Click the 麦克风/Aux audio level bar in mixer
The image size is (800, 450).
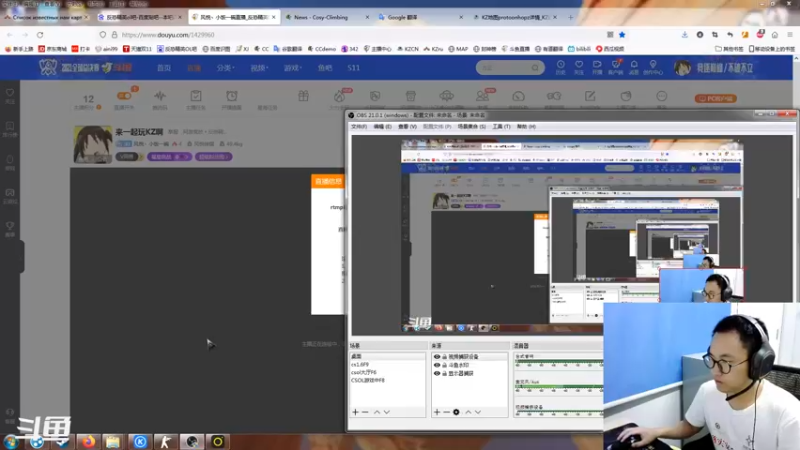click(x=559, y=387)
